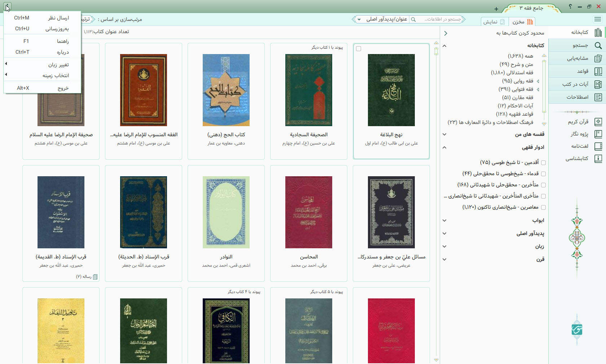The image size is (606, 364).
Task: Click book list scrollbar up arrow
Action: [436, 43]
